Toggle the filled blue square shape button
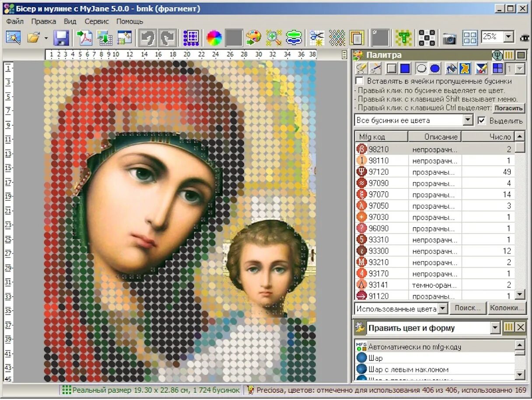This screenshot has height=400, width=532. (x=405, y=68)
